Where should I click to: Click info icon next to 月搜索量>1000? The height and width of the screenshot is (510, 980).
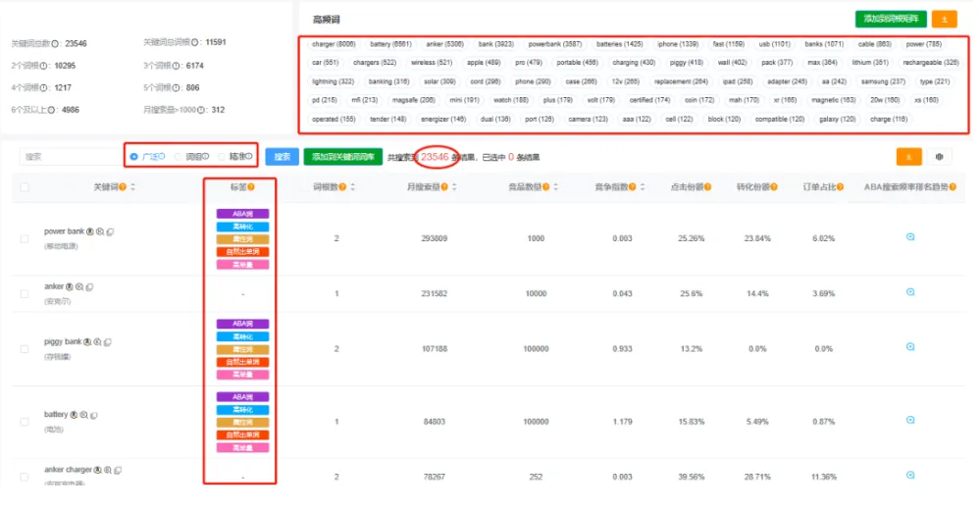tap(201, 110)
